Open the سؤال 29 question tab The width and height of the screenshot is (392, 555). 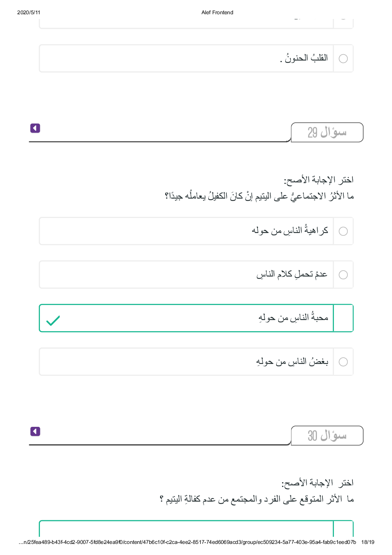click(x=327, y=132)
